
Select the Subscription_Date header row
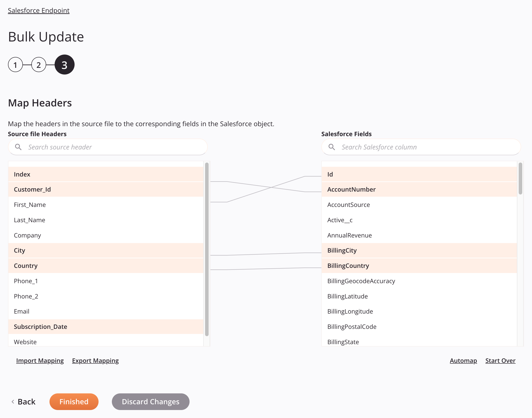click(106, 327)
